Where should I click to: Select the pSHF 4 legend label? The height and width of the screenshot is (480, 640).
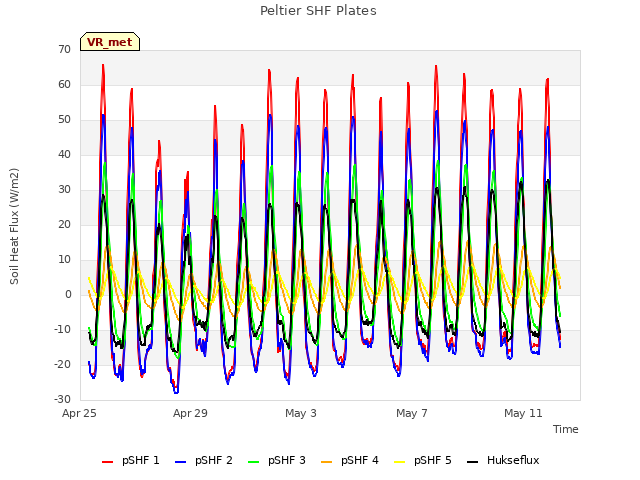(360, 460)
